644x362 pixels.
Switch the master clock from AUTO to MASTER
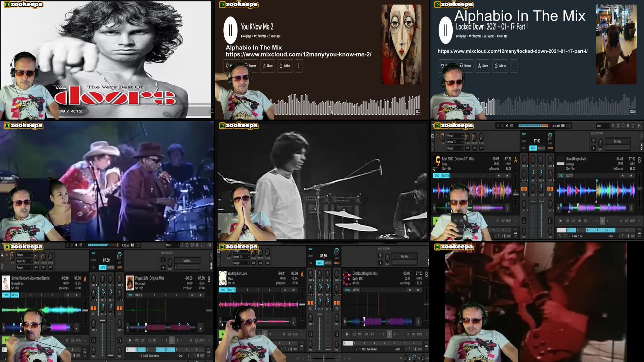coord(541,148)
